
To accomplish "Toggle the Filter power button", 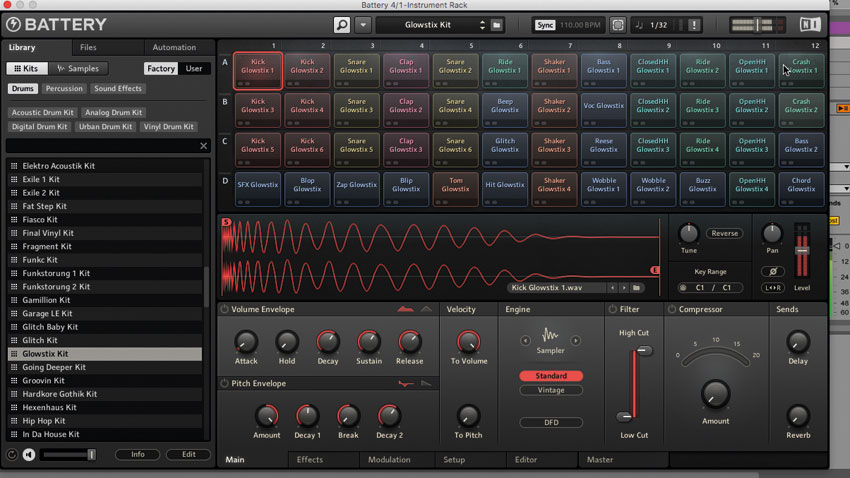I will (x=613, y=309).
